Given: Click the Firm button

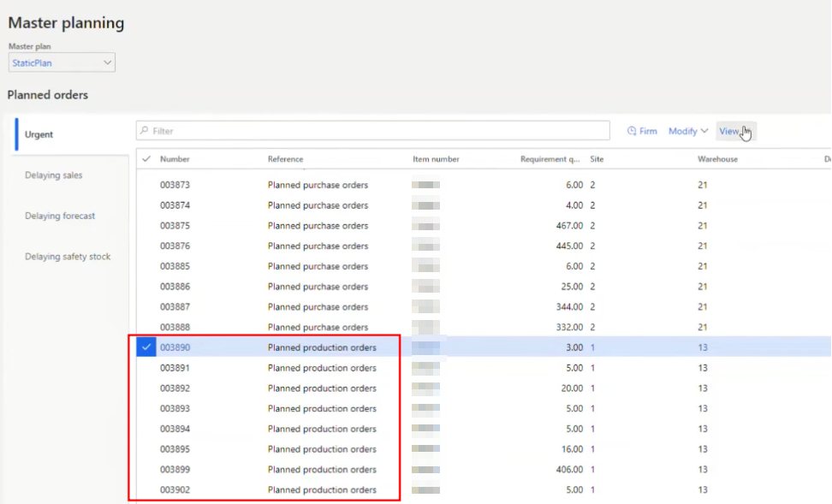Looking at the screenshot, I should [642, 131].
